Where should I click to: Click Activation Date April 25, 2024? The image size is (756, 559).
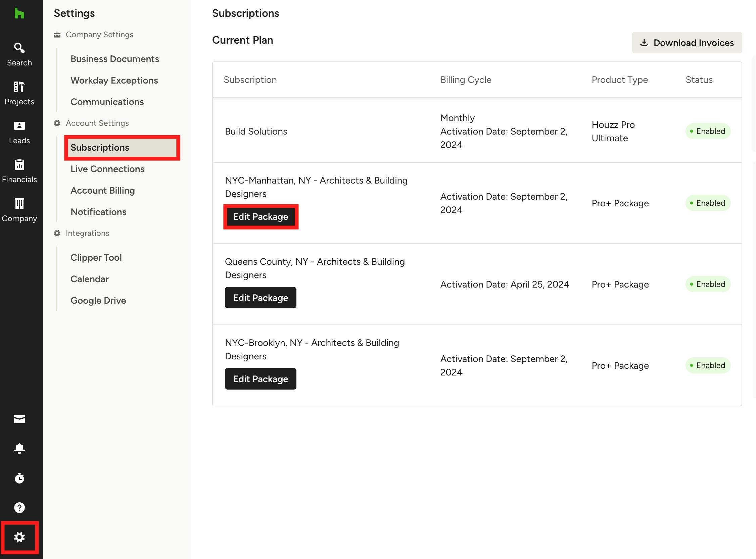pyautogui.click(x=505, y=284)
